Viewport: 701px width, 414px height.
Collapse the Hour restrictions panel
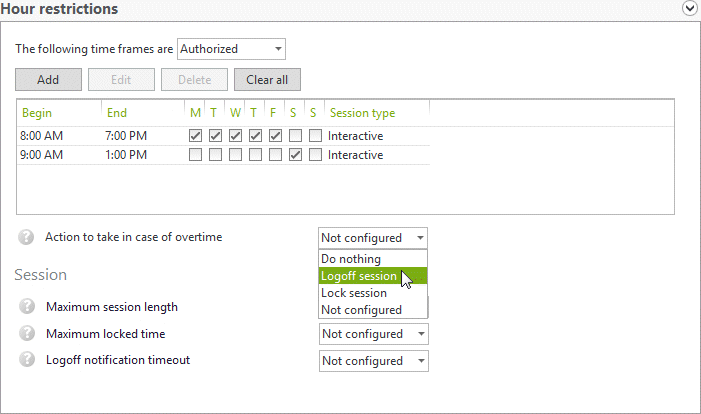(689, 9)
